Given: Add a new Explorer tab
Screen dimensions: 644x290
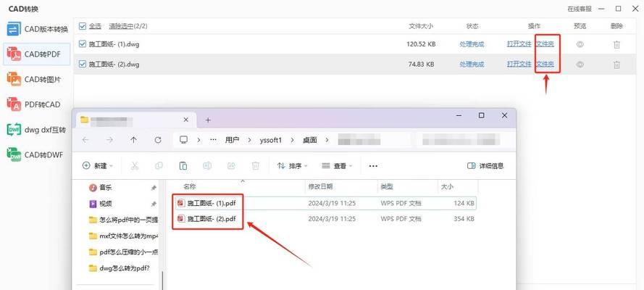Looking at the screenshot, I should tap(208, 120).
